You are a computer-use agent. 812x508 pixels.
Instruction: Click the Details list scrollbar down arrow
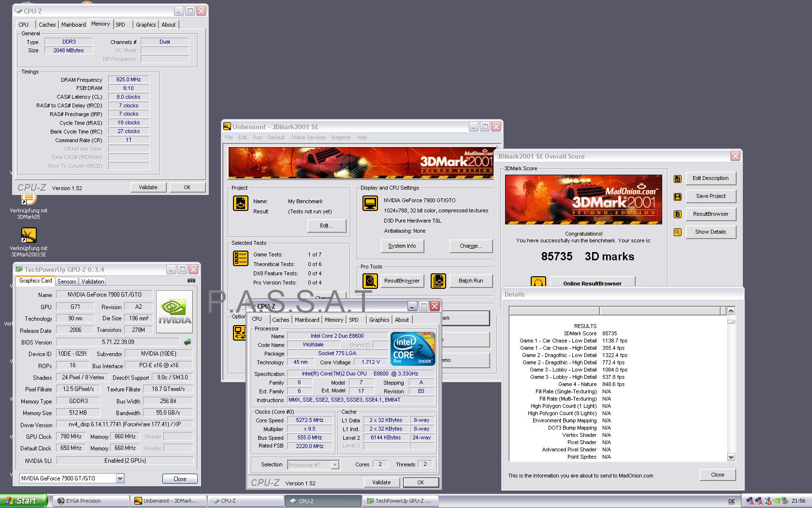point(731,457)
